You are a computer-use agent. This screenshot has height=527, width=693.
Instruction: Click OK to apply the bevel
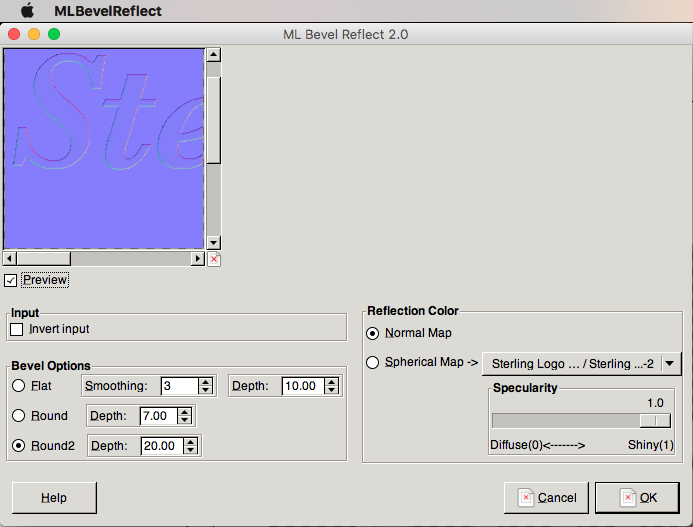pos(637,498)
